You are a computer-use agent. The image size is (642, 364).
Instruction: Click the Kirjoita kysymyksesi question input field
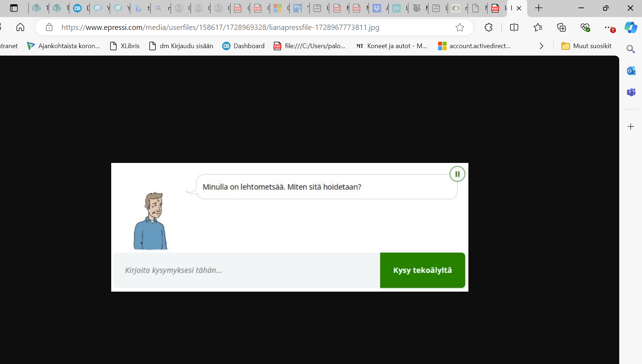[x=245, y=270]
